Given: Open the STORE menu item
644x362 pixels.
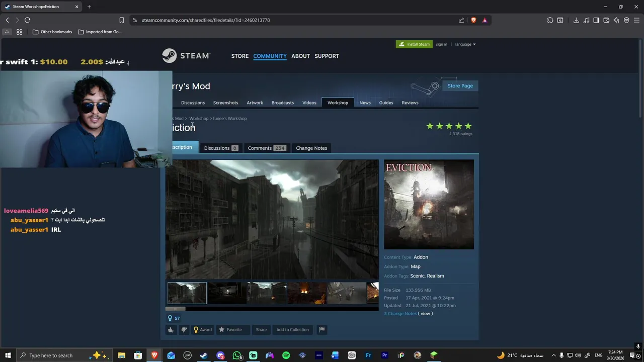Looking at the screenshot, I should tap(240, 56).
